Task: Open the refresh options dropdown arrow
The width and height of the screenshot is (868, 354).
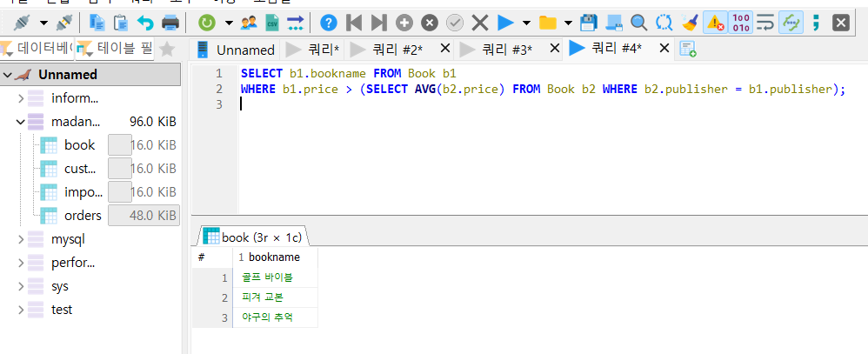Action: click(x=228, y=23)
